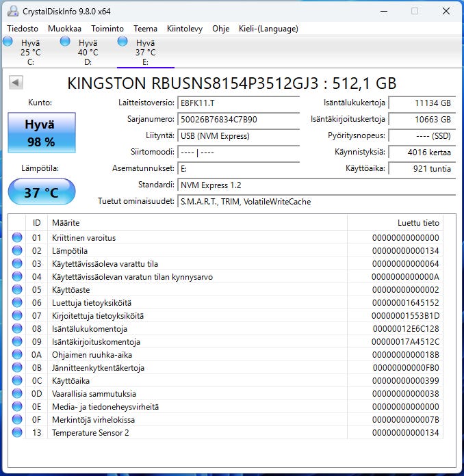Open the Tiedosto menu
The height and width of the screenshot is (476, 464).
tap(23, 29)
